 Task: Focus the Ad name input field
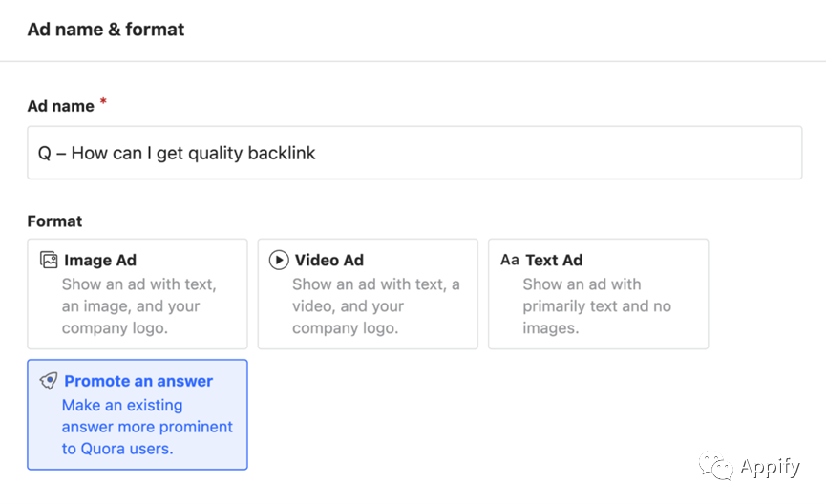[x=414, y=153]
